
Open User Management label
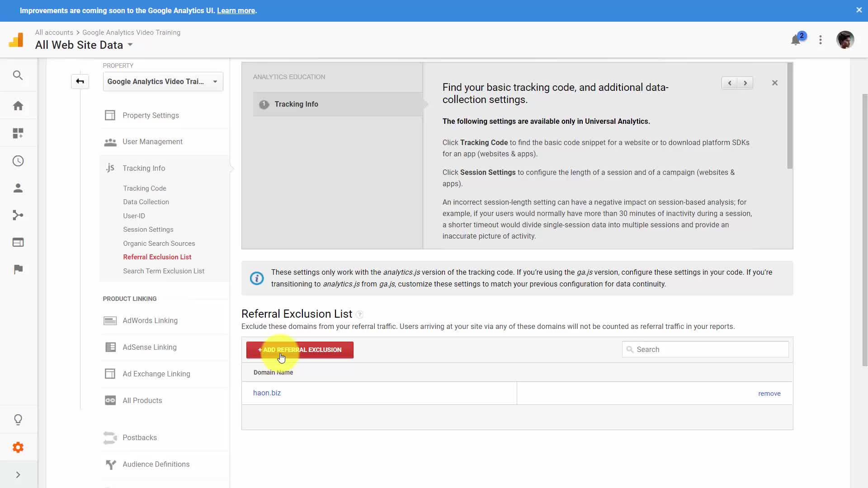point(152,142)
